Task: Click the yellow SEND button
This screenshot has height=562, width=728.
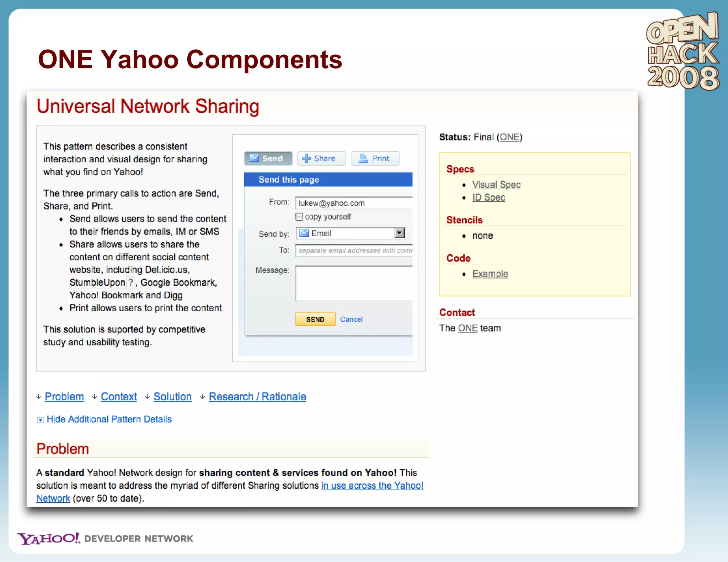Action: click(x=315, y=319)
